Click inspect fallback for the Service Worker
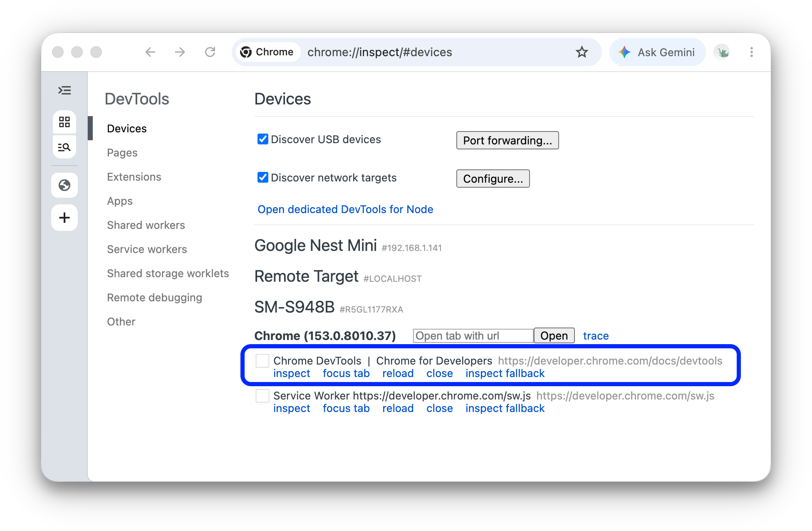 (x=505, y=408)
